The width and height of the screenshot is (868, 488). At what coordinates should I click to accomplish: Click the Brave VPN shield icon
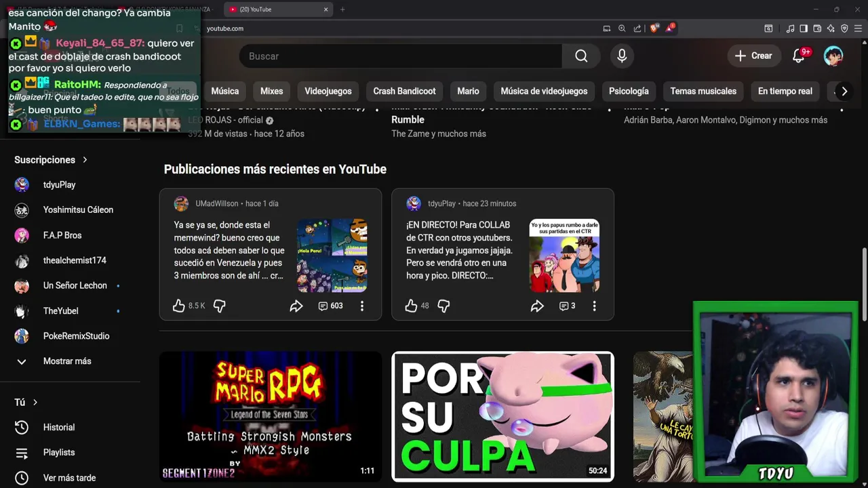click(844, 28)
